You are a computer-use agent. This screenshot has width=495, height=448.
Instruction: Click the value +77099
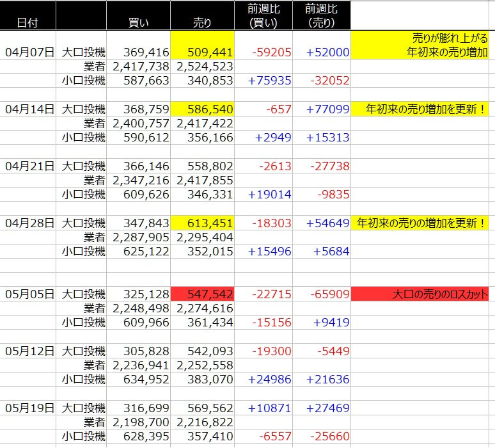[x=327, y=109]
